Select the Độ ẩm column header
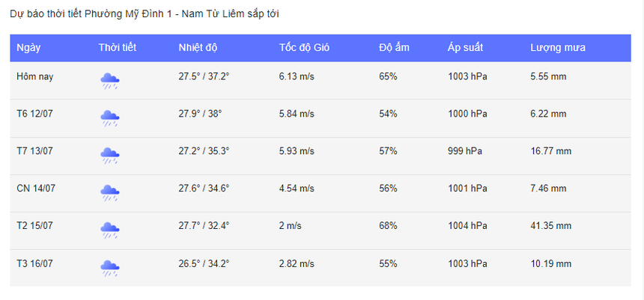The image size is (644, 300). click(x=394, y=48)
